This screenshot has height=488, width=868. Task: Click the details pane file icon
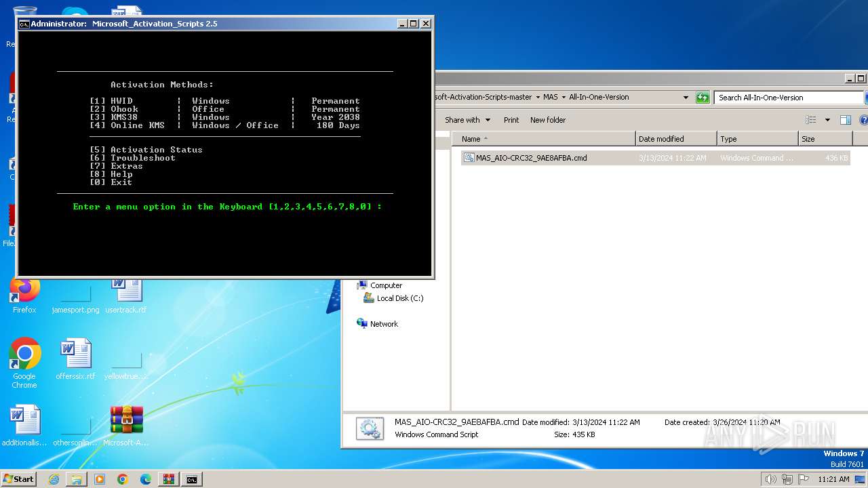(x=370, y=428)
